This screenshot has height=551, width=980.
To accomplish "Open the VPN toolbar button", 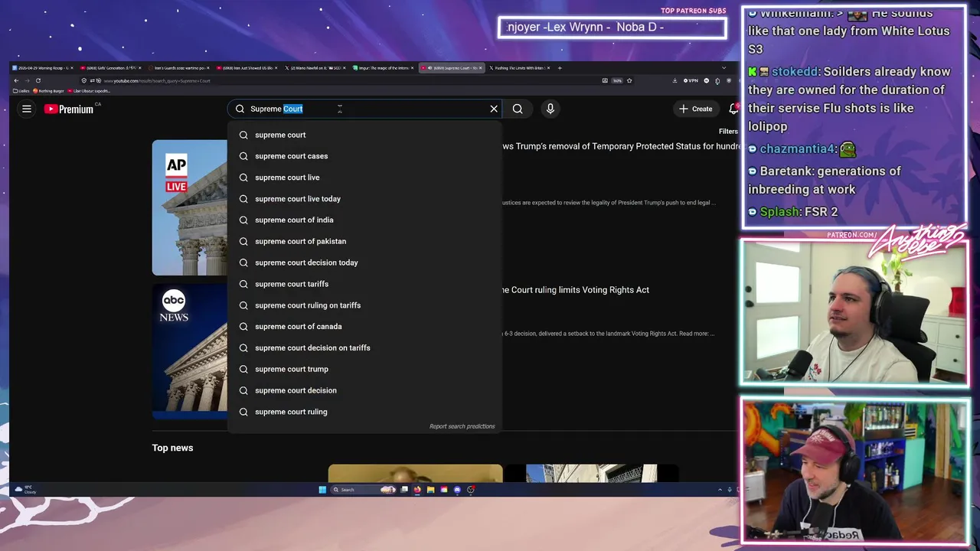I will (691, 80).
